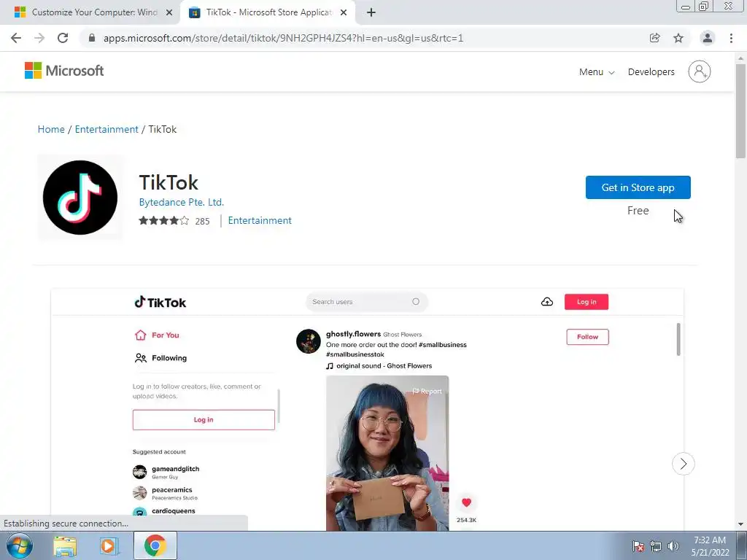Click the TikTok page title heading
This screenshot has height=560, width=747.
coord(169,182)
